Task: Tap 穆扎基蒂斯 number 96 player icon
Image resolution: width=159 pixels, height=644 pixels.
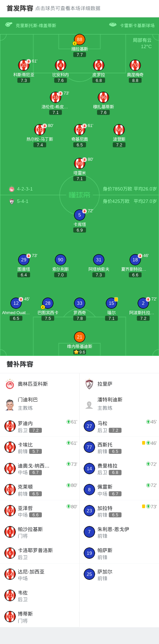Action: [103, 97]
